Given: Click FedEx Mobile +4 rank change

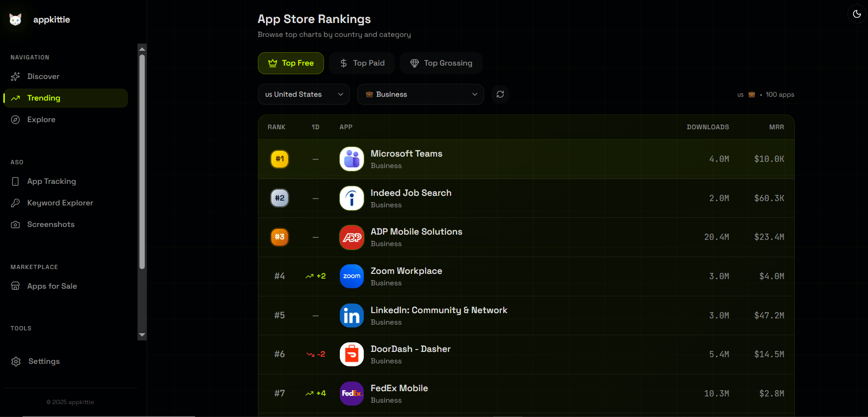Looking at the screenshot, I should [x=315, y=394].
